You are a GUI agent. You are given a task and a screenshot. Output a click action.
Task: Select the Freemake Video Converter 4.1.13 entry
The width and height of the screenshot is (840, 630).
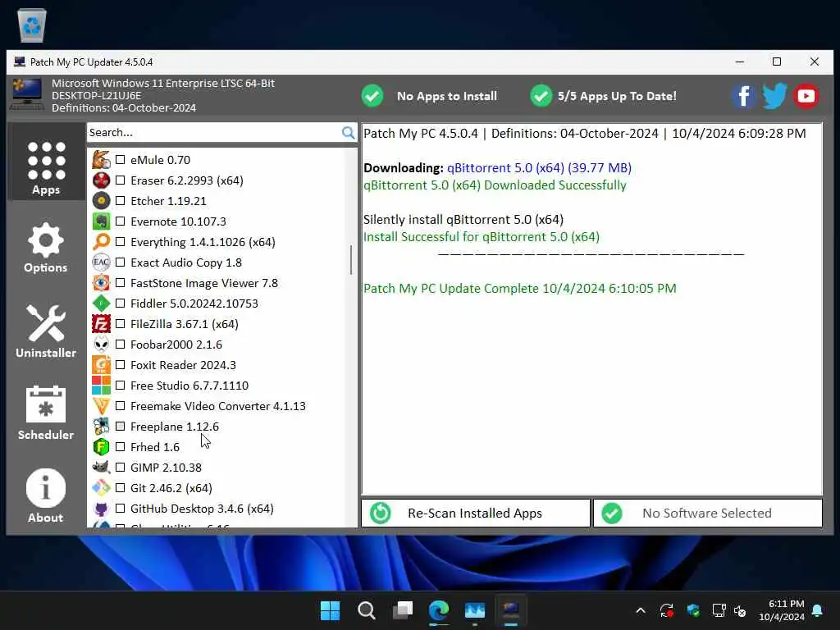click(218, 406)
